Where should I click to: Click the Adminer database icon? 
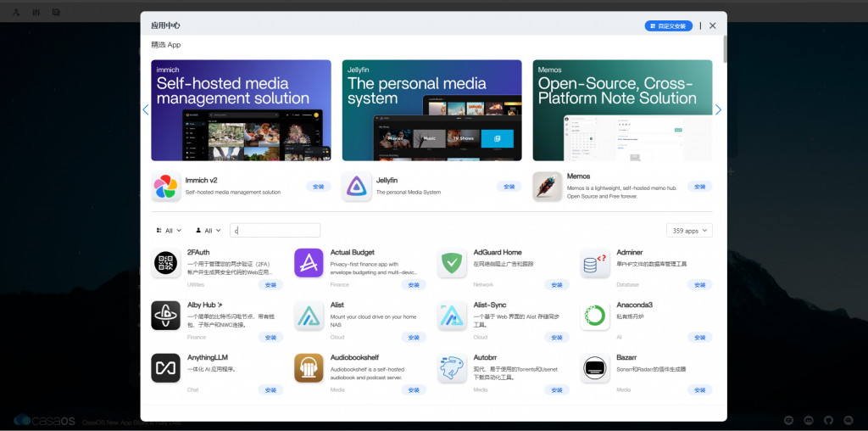595,264
